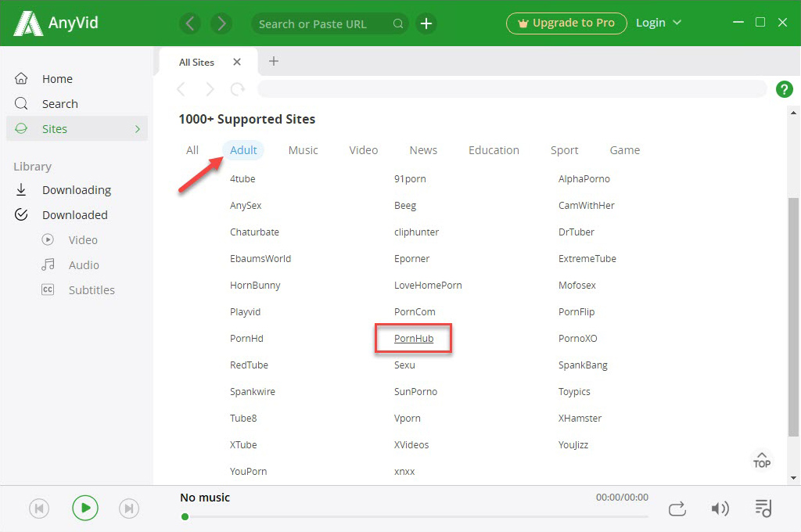Select the Education category filter
The height and width of the screenshot is (532, 801).
pyautogui.click(x=494, y=150)
